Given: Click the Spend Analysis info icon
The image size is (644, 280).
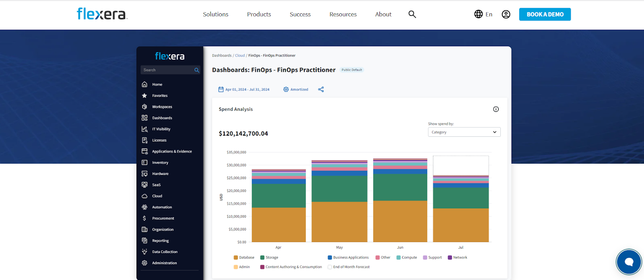Looking at the screenshot, I should (496, 109).
